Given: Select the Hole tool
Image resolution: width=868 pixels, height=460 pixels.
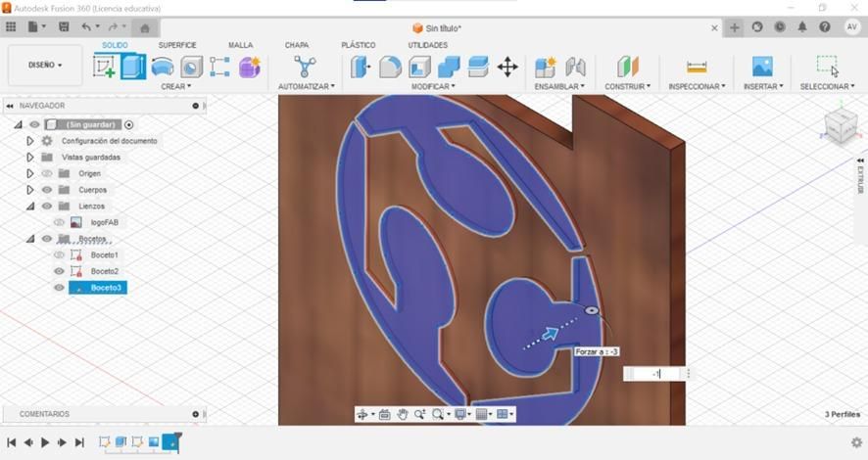Looking at the screenshot, I should tap(191, 67).
